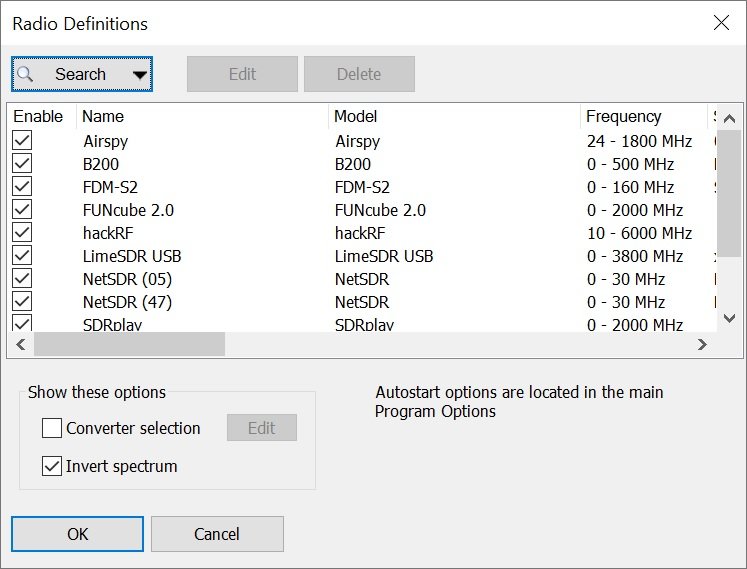Enable the Converter selection checkbox

coord(51,428)
